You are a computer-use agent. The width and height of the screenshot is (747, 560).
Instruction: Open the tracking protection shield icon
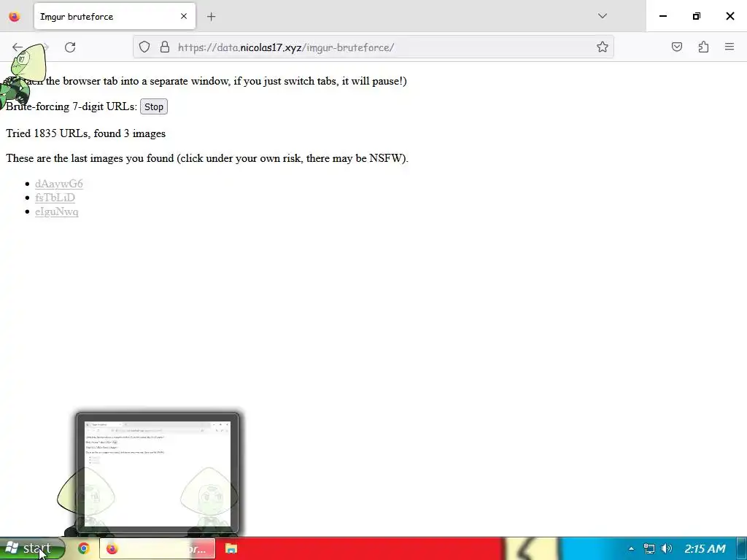click(x=144, y=47)
